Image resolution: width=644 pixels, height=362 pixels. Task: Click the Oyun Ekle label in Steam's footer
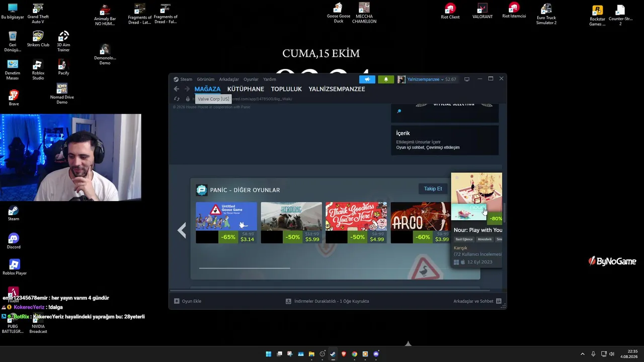tap(192, 301)
